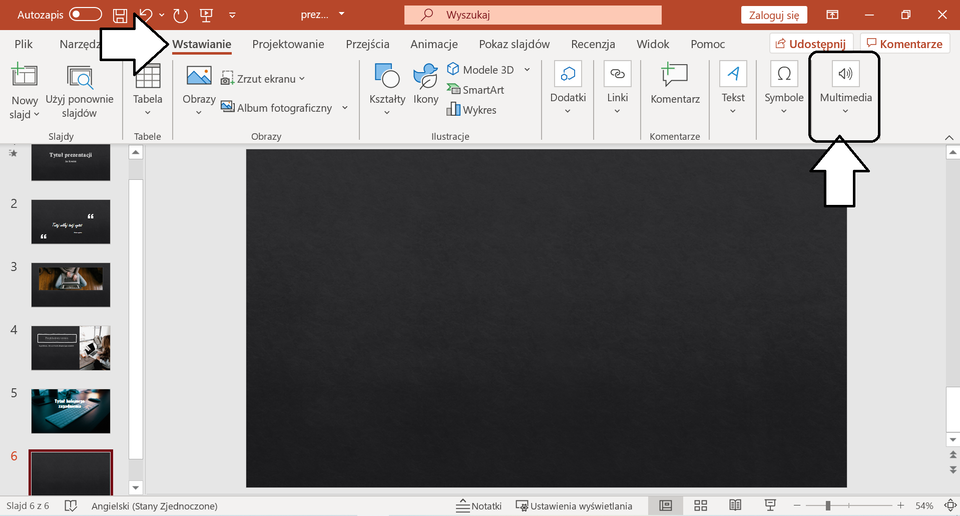Image resolution: width=960 pixels, height=516 pixels.
Task: Select slide 3 thumbnail
Action: 71,284
